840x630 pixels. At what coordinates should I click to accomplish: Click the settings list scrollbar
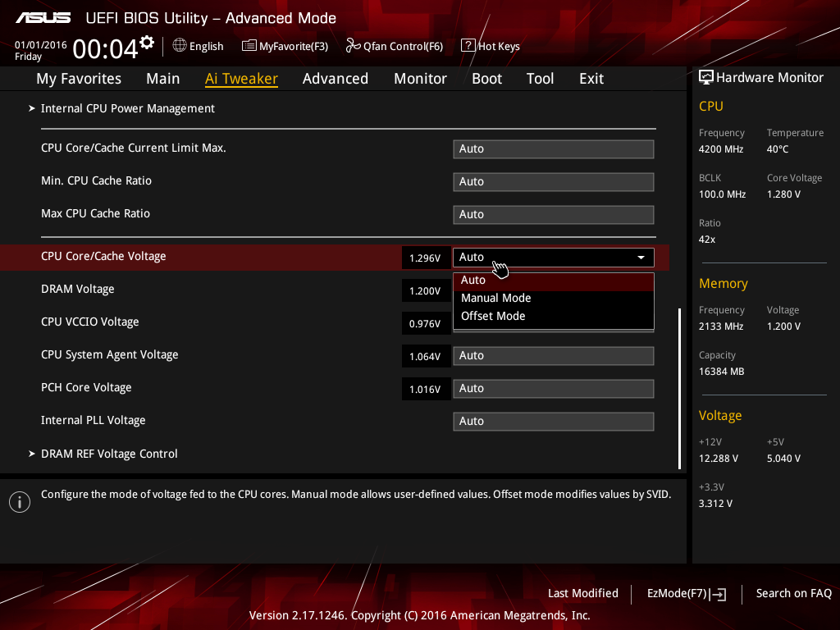[679, 388]
